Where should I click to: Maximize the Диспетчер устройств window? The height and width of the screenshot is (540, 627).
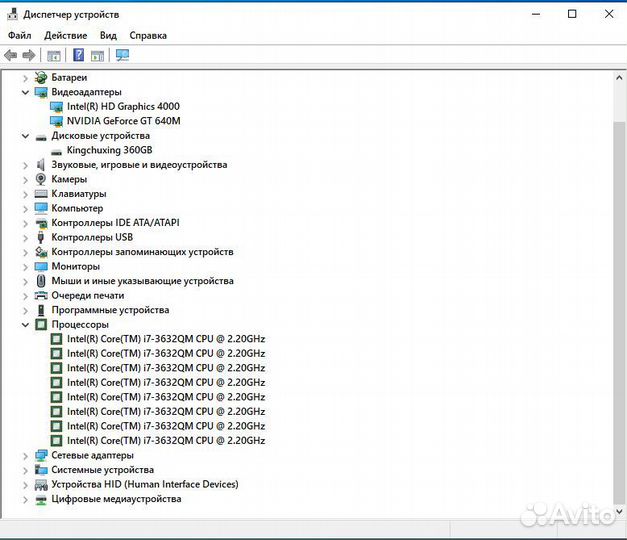tap(572, 14)
